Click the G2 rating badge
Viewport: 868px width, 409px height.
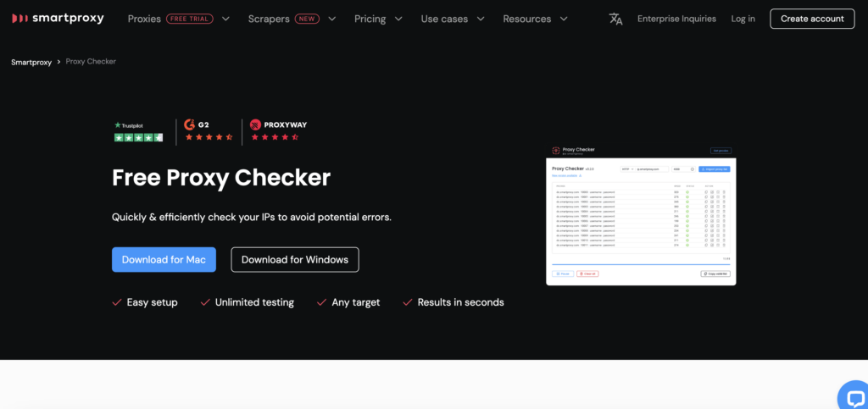[x=209, y=131]
